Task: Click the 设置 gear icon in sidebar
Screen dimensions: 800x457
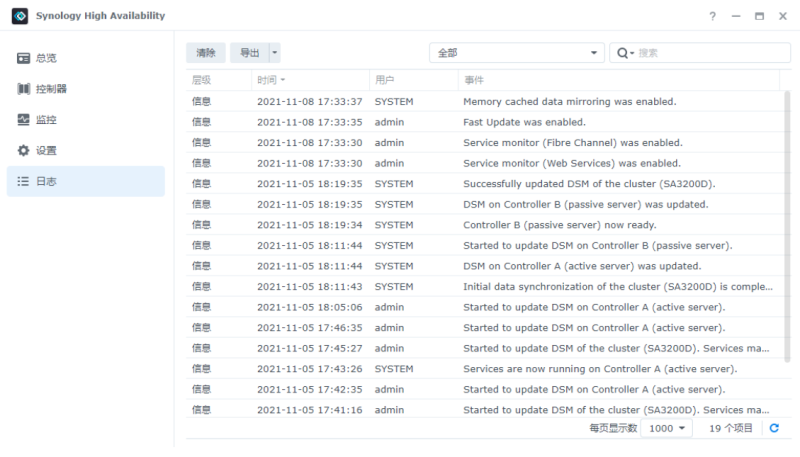Action: (23, 150)
